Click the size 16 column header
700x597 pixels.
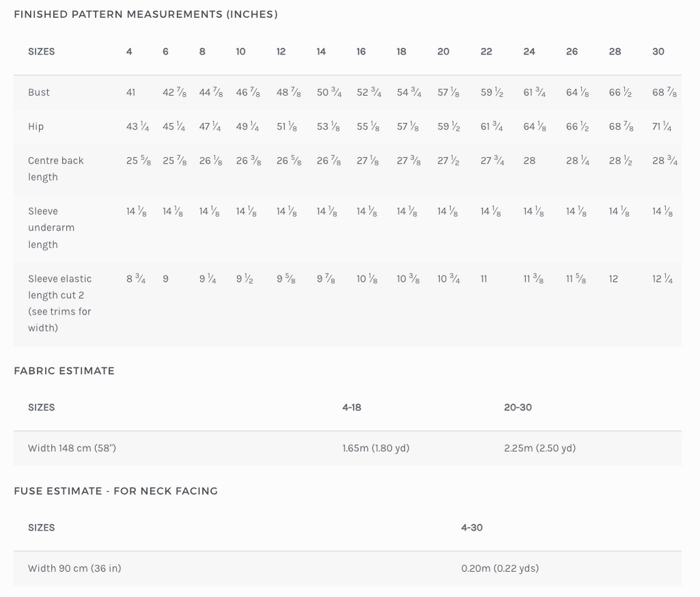(361, 51)
